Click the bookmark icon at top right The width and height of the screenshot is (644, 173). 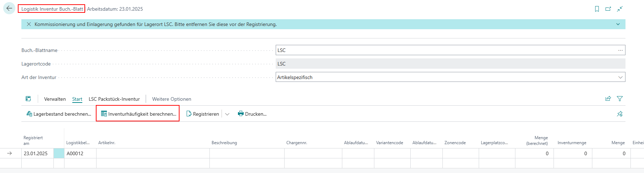(x=597, y=9)
